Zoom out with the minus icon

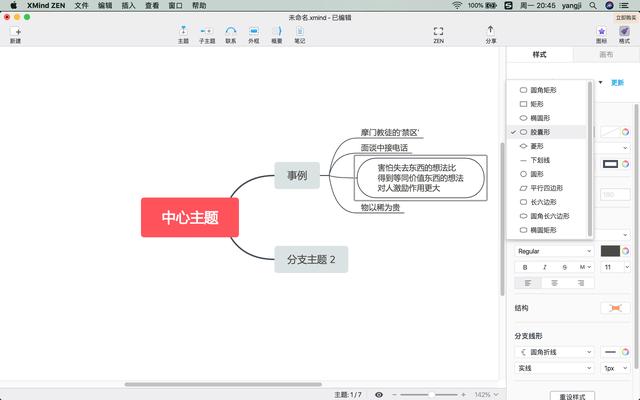394,395
